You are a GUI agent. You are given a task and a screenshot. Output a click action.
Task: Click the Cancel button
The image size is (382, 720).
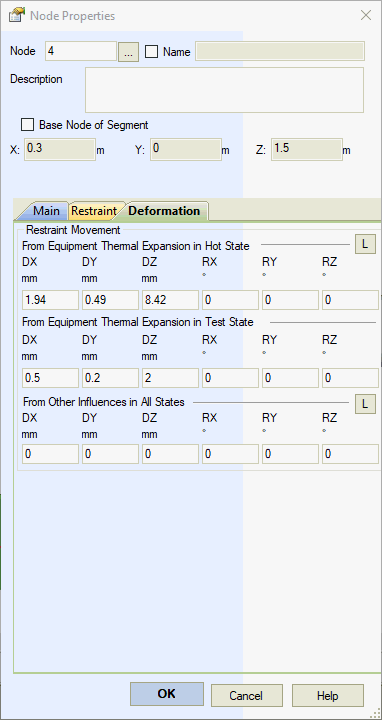click(247, 696)
